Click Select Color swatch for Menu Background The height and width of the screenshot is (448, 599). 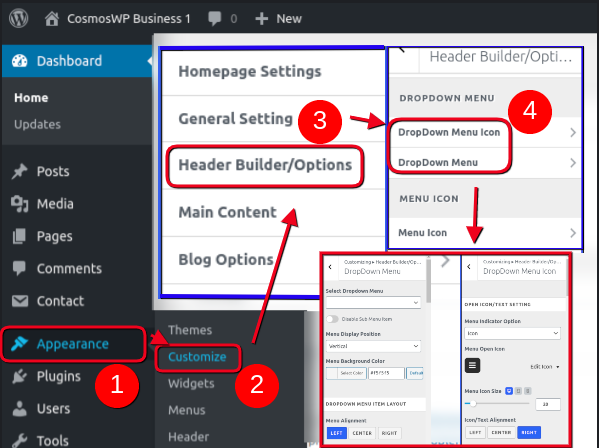click(346, 373)
